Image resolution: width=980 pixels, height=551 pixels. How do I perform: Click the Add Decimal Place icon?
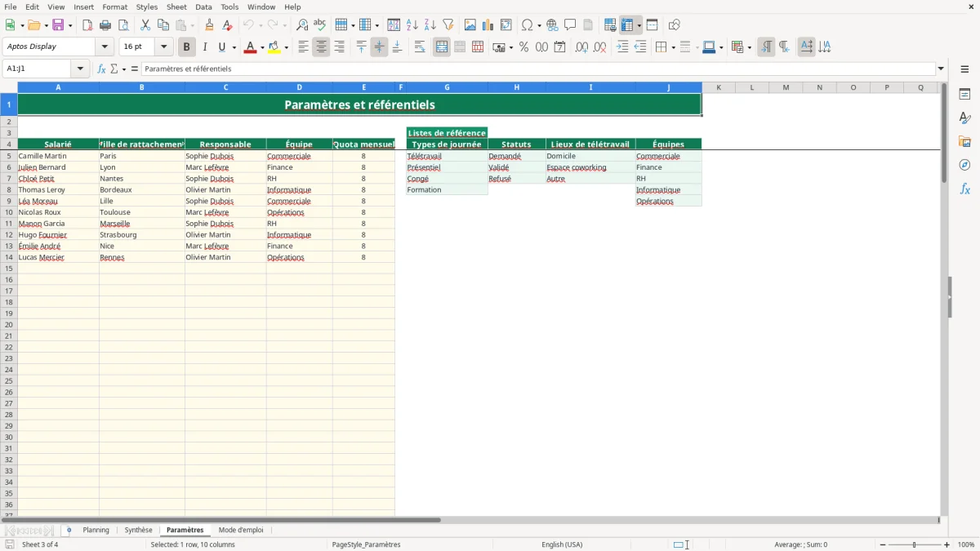[x=582, y=47]
